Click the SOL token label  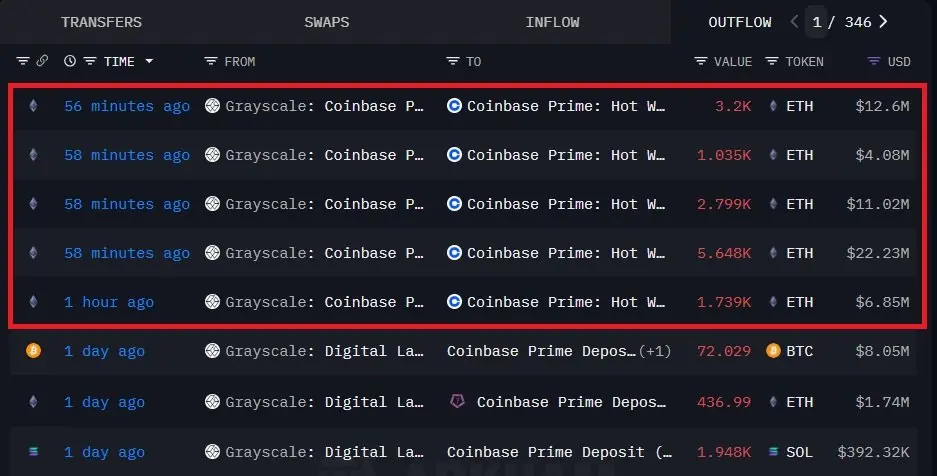[800, 452]
